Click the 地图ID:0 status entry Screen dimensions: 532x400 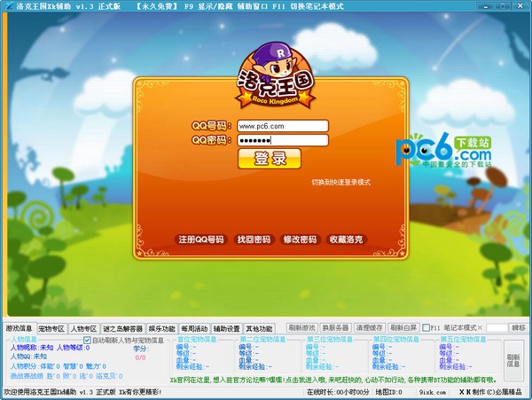388,392
